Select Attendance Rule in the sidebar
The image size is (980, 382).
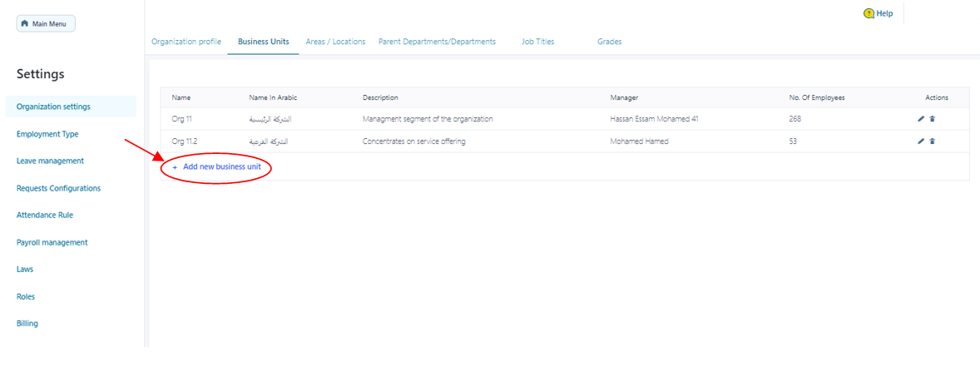coord(45,215)
